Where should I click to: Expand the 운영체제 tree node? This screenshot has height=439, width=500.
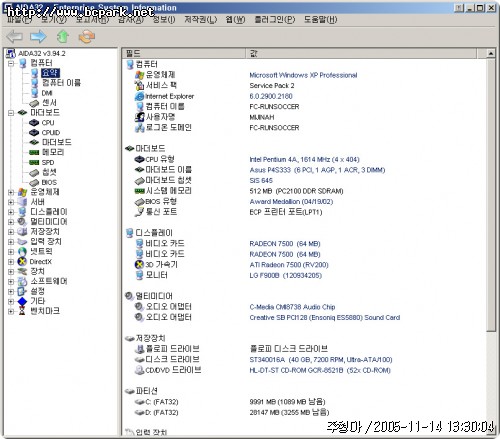click(x=11, y=192)
